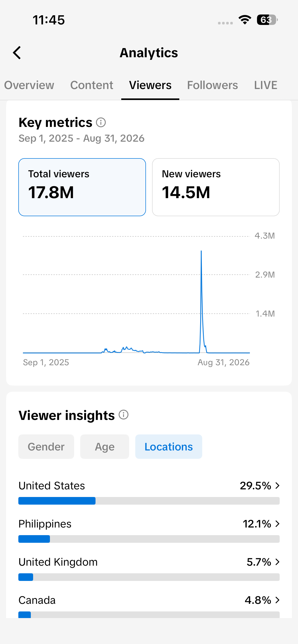298x644 pixels.
Task: Expand United Kingdom chevron at 5.7%
Action: [x=278, y=562]
